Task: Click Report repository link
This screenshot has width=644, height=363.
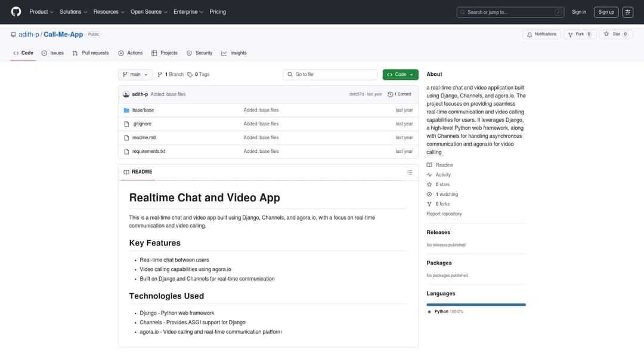Action: 444,214
